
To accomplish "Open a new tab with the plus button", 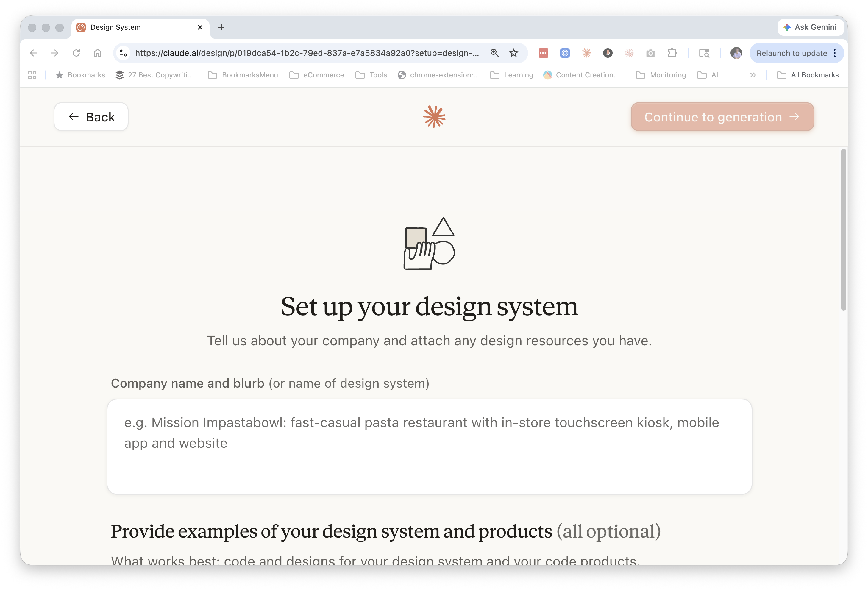I will click(221, 27).
